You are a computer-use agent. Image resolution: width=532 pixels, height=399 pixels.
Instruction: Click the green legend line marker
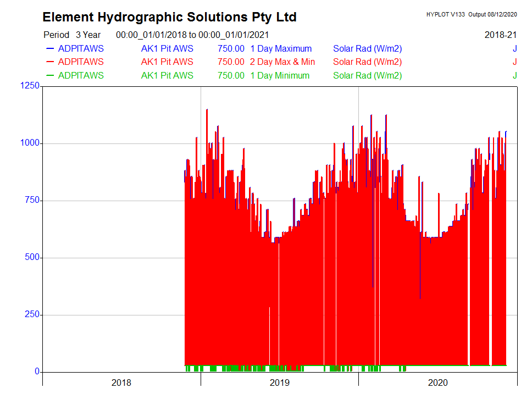click(51, 76)
